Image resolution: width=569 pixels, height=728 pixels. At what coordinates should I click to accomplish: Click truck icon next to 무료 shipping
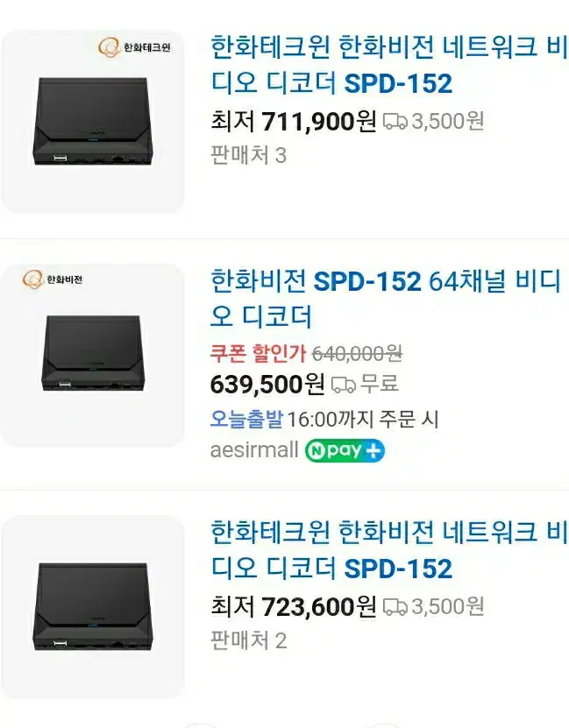[x=344, y=385]
